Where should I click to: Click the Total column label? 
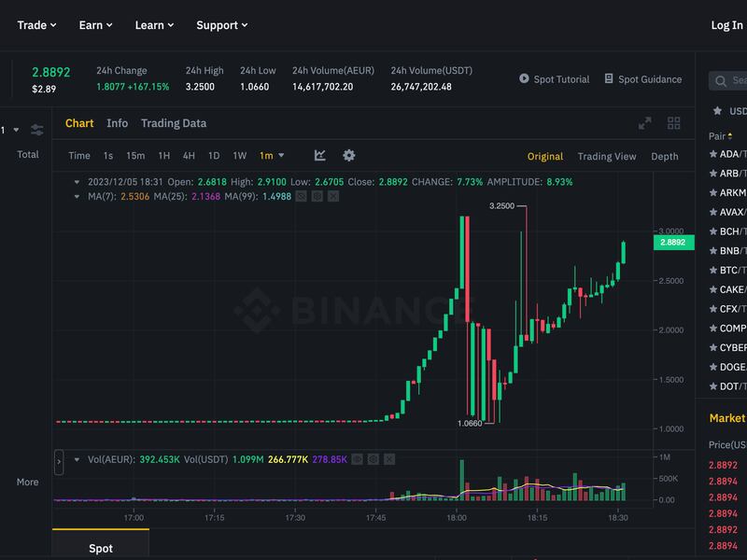[x=28, y=154]
